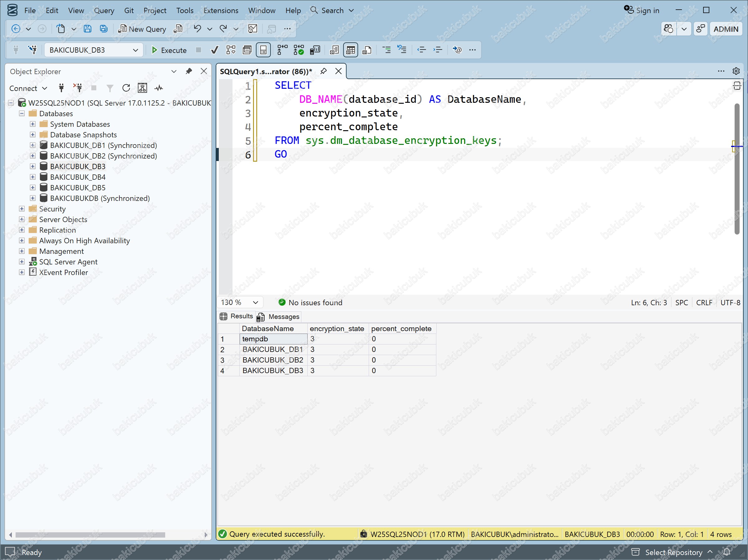This screenshot has width=748, height=560.
Task: Expand Security folder
Action: (22, 209)
